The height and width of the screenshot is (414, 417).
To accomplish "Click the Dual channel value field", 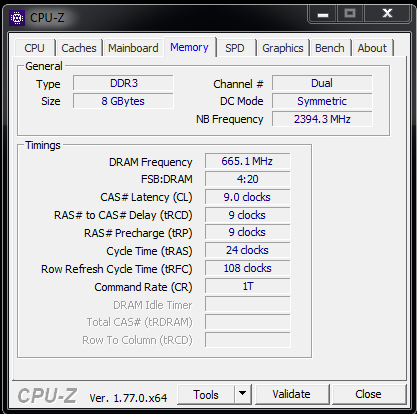I will (x=322, y=83).
